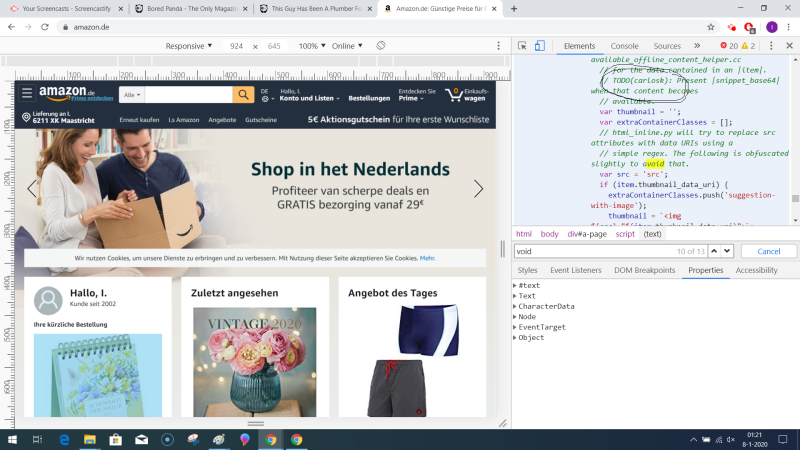Open a new browser tab

click(x=514, y=9)
